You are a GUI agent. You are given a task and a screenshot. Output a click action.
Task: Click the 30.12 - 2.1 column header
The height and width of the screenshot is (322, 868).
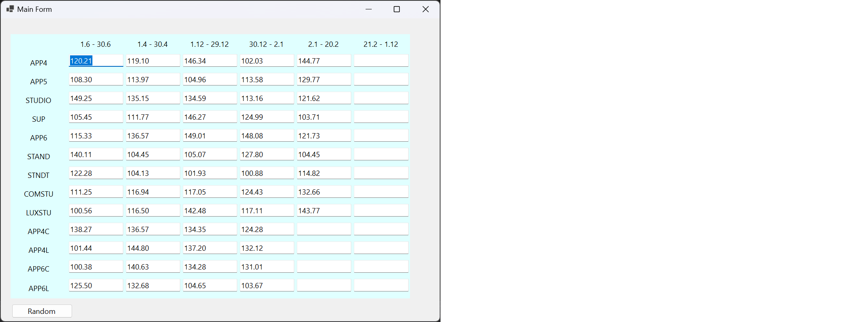pyautogui.click(x=266, y=44)
